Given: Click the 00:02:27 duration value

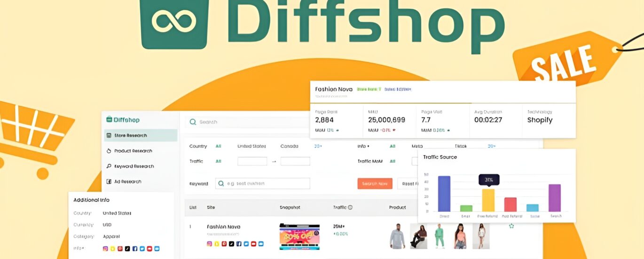Looking at the screenshot, I should tap(488, 120).
